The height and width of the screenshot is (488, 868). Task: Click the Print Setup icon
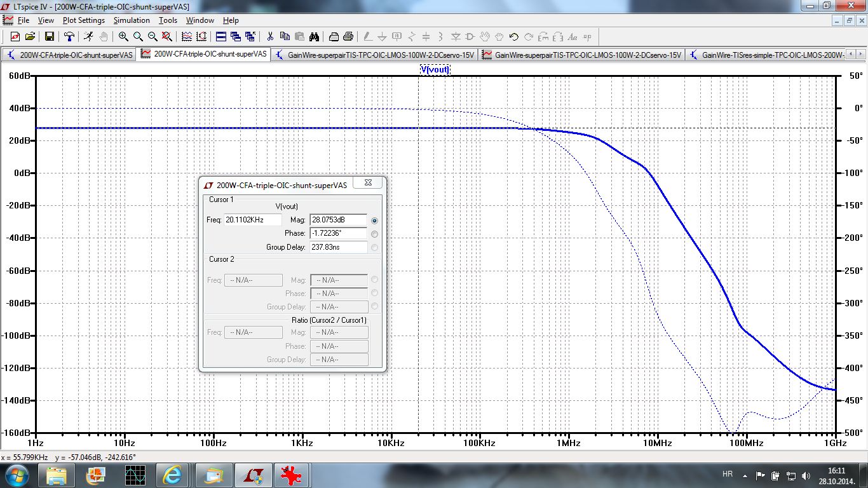[x=334, y=36]
